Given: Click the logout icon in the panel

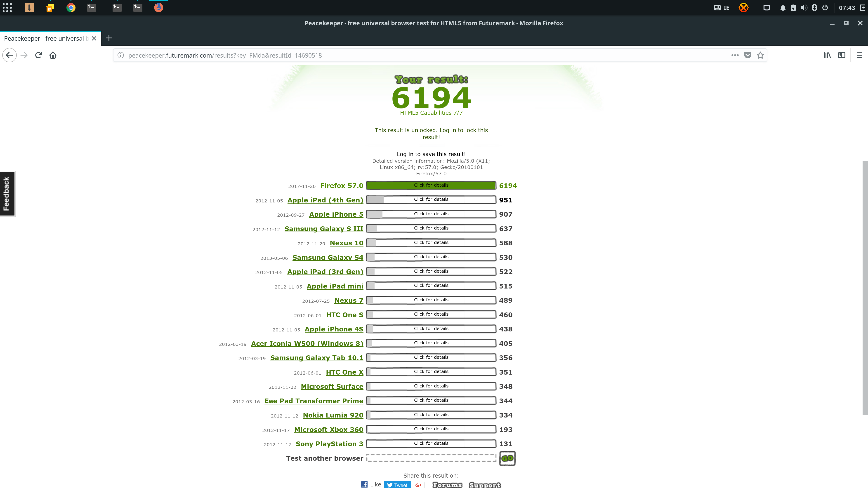Looking at the screenshot, I should tap(863, 7).
